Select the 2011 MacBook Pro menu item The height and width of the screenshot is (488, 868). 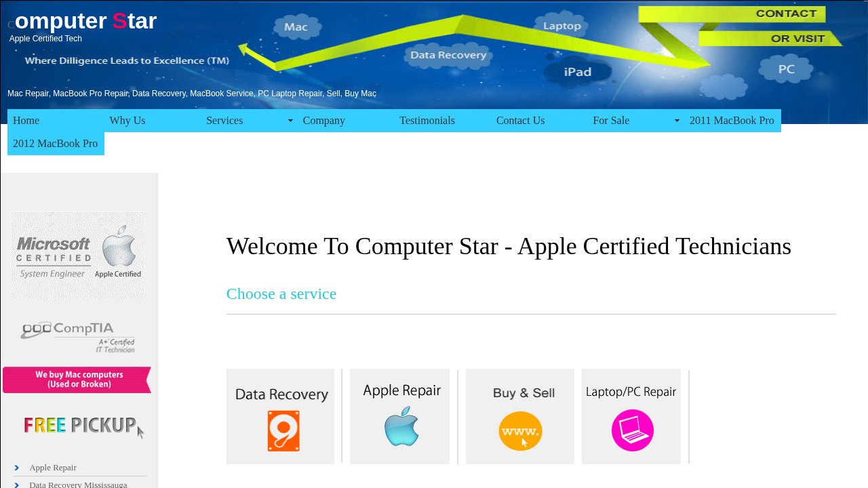tap(732, 121)
